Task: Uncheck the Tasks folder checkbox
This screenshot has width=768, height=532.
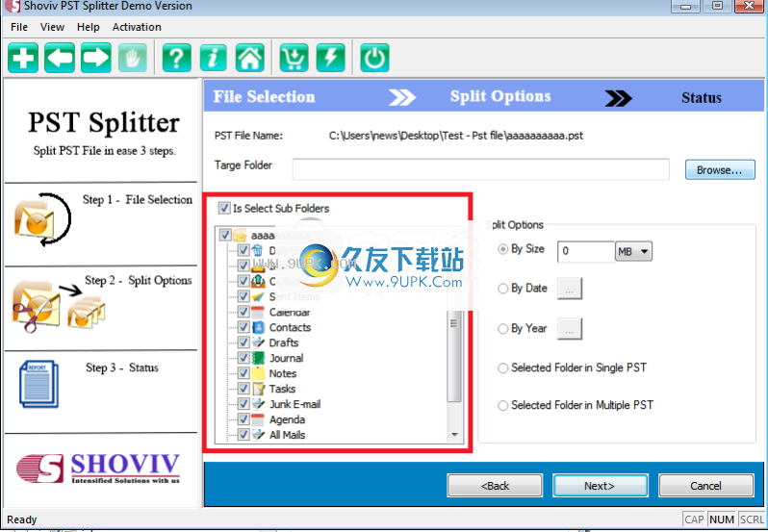Action: coord(243,389)
